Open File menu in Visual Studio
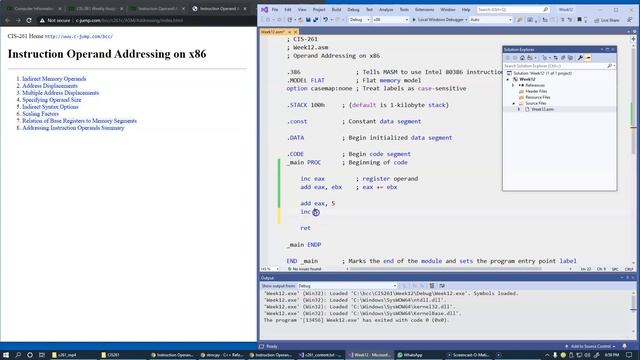 pos(275,9)
